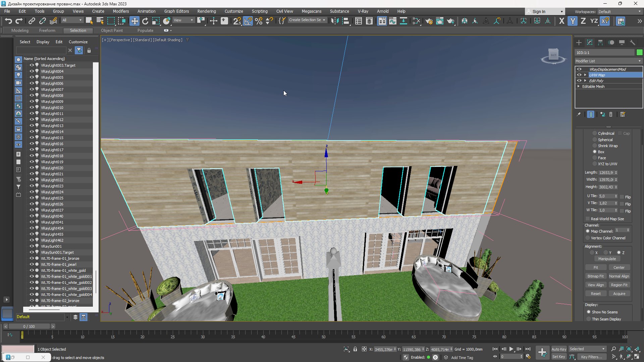This screenshot has width=644, height=362.
Task: Toggle Angle Snap icon in toolbar
Action: tap(248, 21)
